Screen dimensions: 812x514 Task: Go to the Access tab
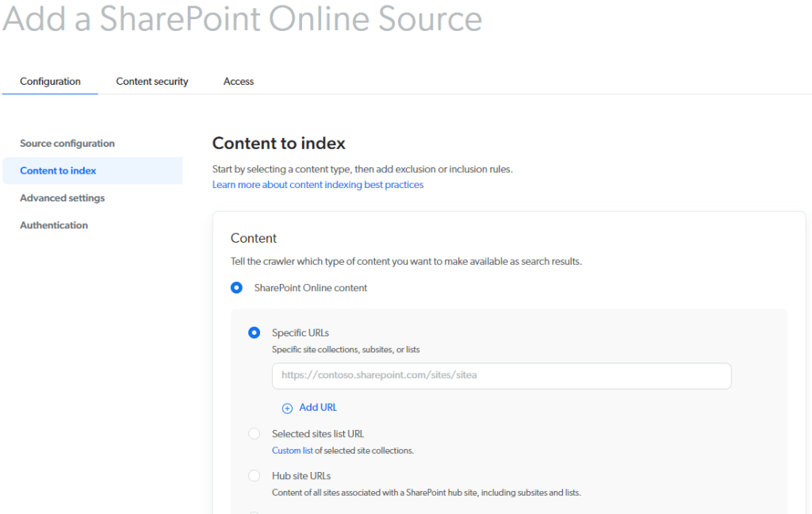[x=239, y=81]
